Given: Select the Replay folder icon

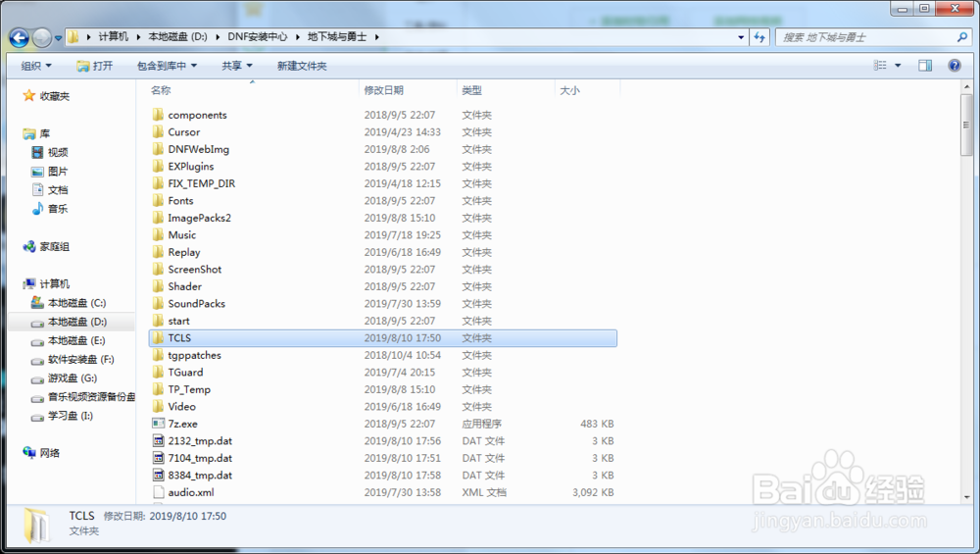Looking at the screenshot, I should coord(158,252).
